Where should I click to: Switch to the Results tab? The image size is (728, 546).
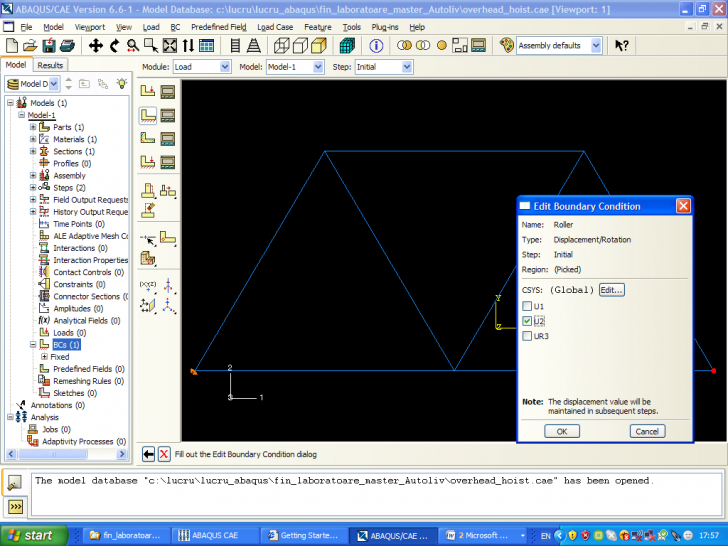point(50,65)
